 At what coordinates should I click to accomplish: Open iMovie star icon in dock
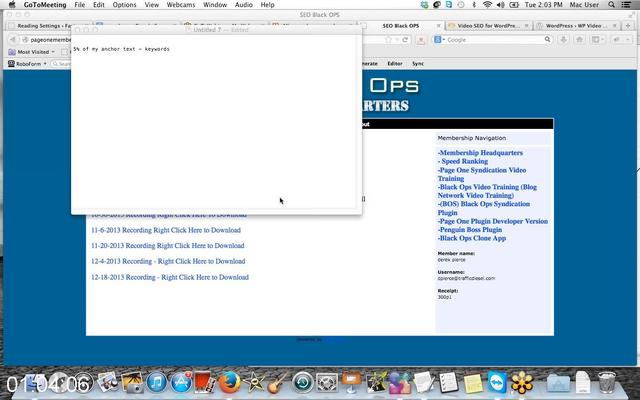254,383
